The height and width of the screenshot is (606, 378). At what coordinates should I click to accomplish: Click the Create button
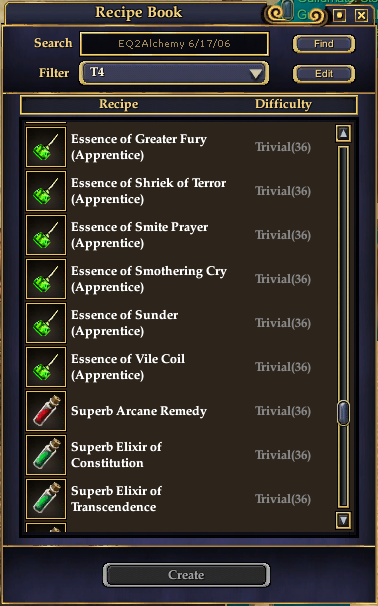(186, 575)
